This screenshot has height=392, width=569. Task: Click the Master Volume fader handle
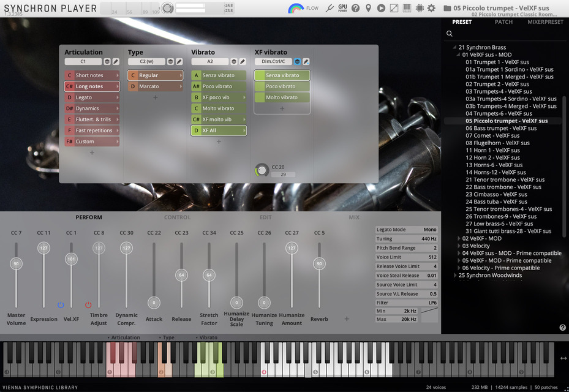16,263
